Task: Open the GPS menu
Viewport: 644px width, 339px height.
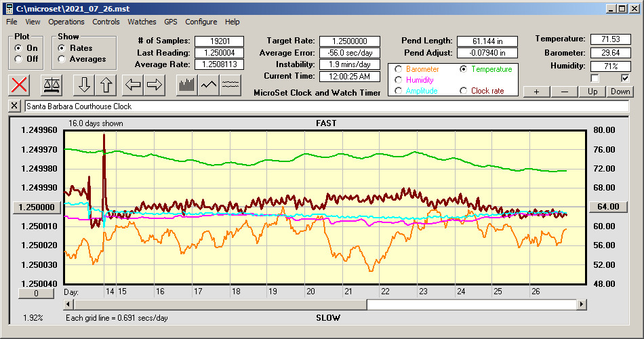Action: pos(170,22)
